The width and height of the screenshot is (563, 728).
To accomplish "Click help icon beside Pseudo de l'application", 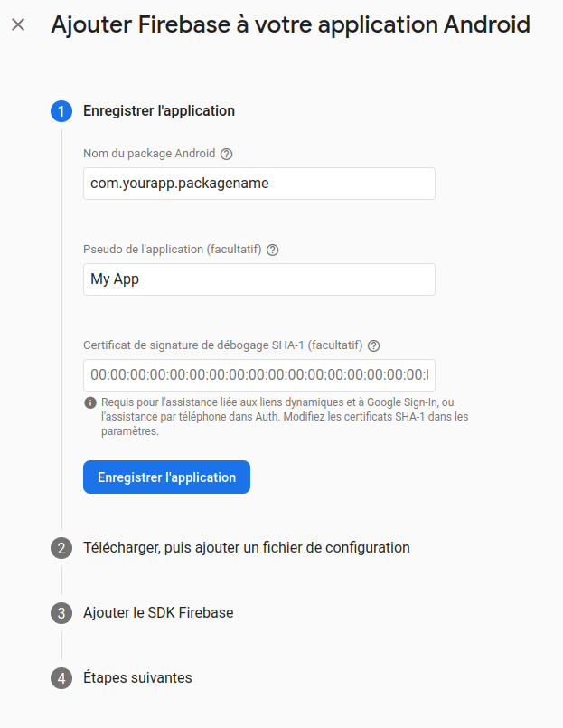I will (x=273, y=250).
